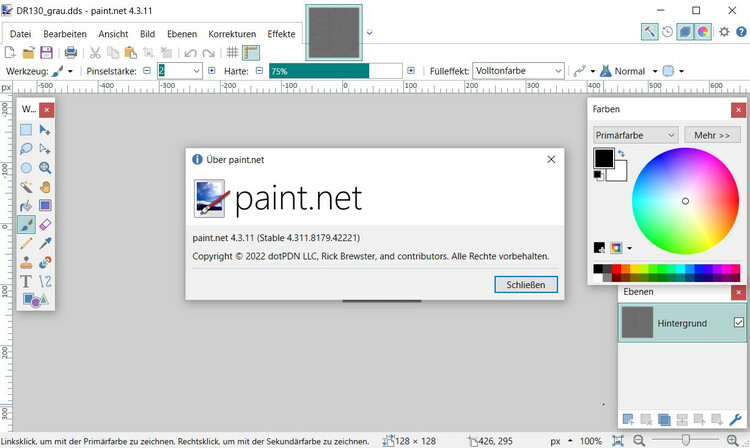The height and width of the screenshot is (448, 750).
Task: Open the Datei menu
Action: pos(21,34)
